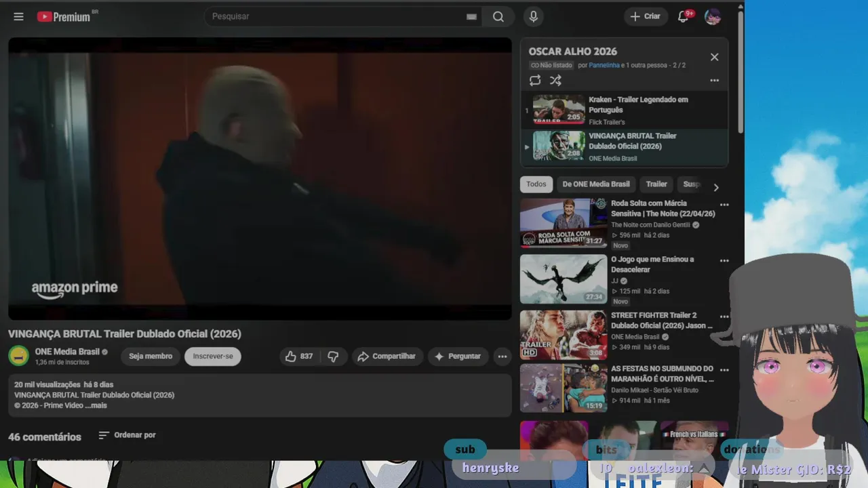This screenshot has height=488, width=868.
Task: Like the video with 837 likes
Action: (299, 357)
